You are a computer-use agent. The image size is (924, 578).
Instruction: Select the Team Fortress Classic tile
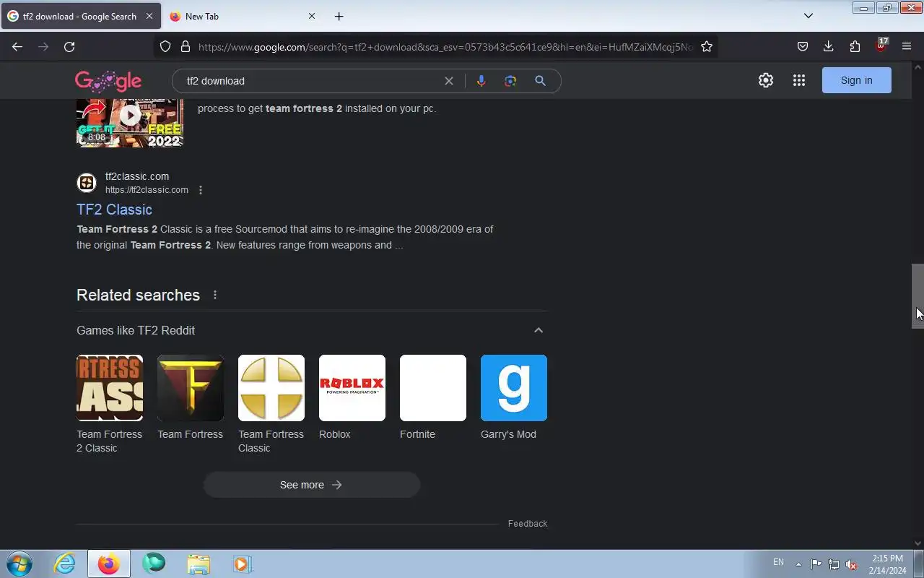pos(271,405)
